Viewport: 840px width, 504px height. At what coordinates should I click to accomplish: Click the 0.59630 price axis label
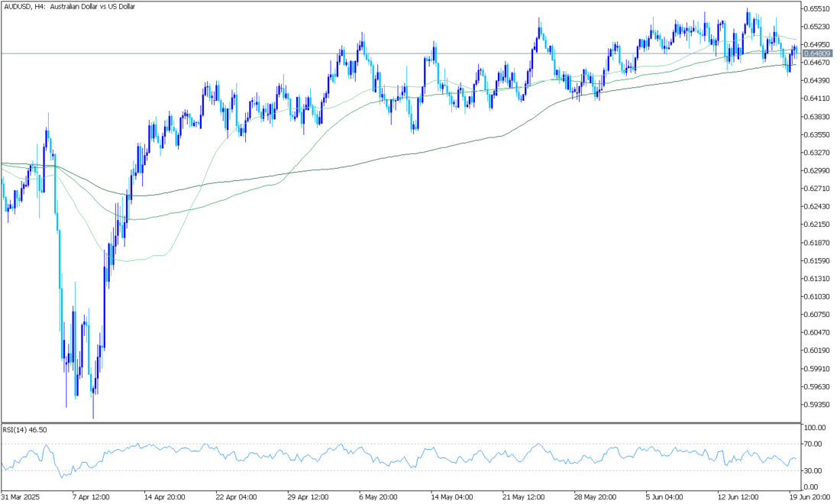(818, 386)
